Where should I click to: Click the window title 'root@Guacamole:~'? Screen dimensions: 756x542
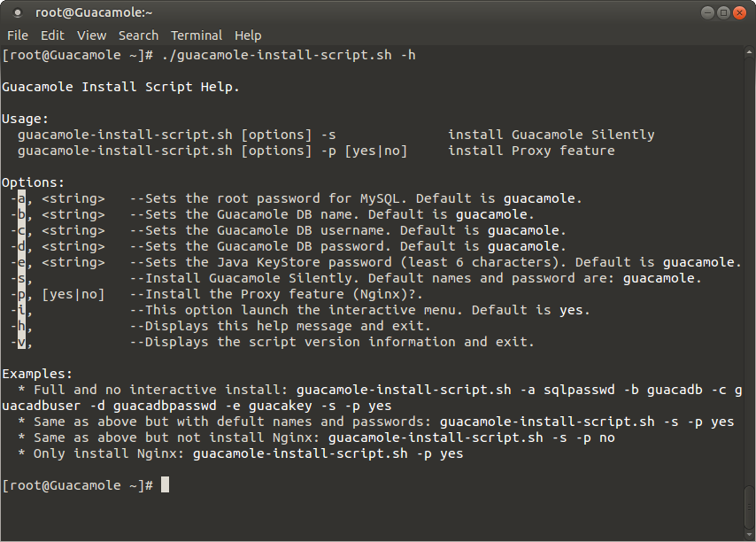click(94, 12)
